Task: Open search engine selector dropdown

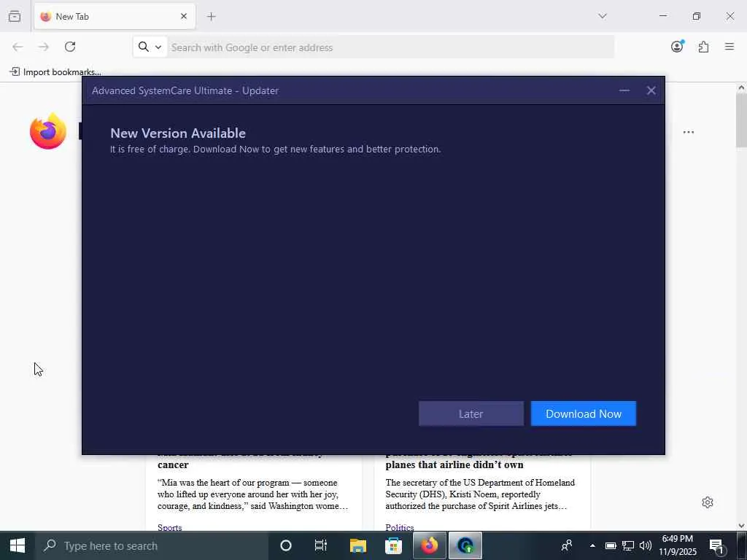Action: click(x=150, y=47)
